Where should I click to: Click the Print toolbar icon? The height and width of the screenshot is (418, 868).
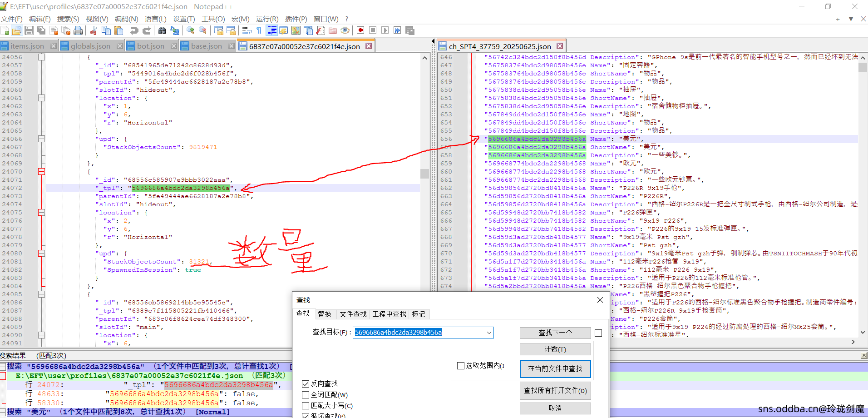coord(78,30)
